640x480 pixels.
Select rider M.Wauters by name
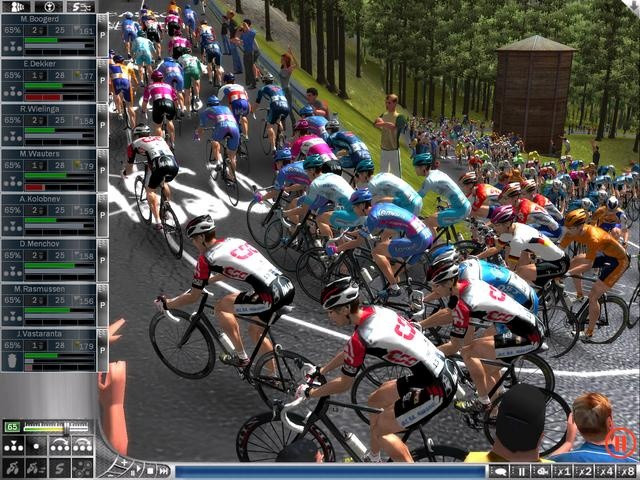point(40,154)
